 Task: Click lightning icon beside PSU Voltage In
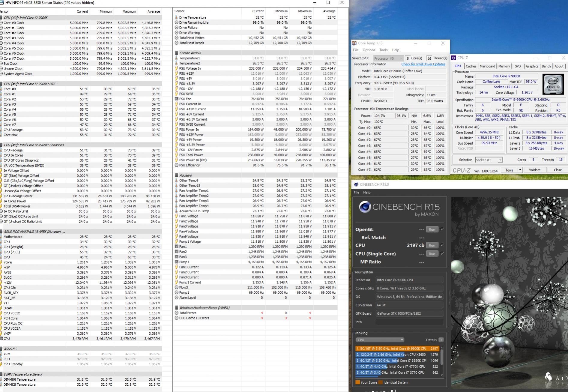(177, 68)
